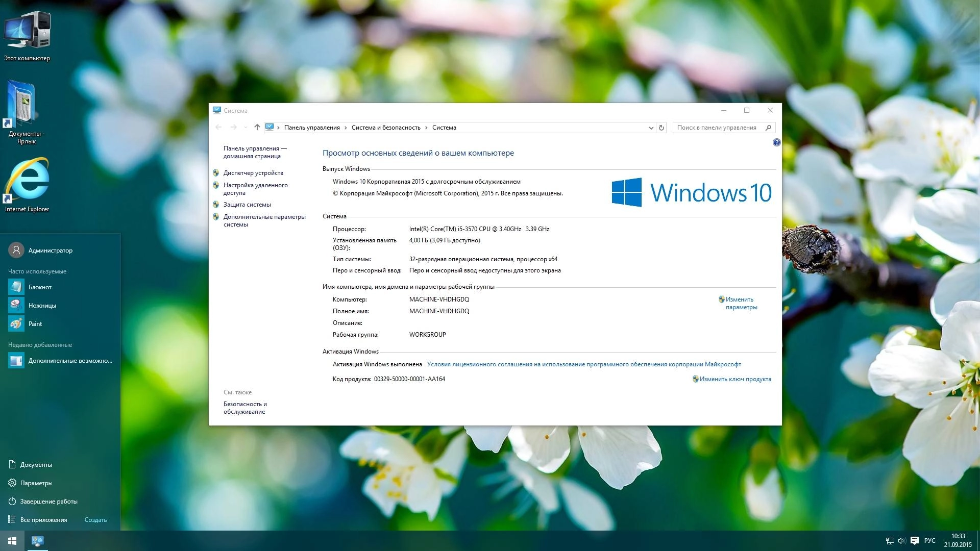Click Система и безопасность breadcrumb
980x551 pixels.
tap(386, 128)
